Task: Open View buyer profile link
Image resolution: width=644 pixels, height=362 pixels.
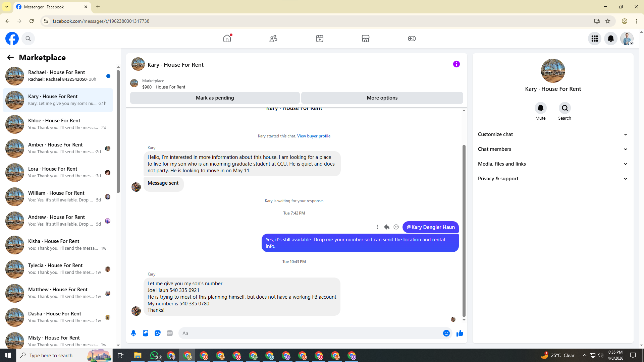Action: pos(314,136)
